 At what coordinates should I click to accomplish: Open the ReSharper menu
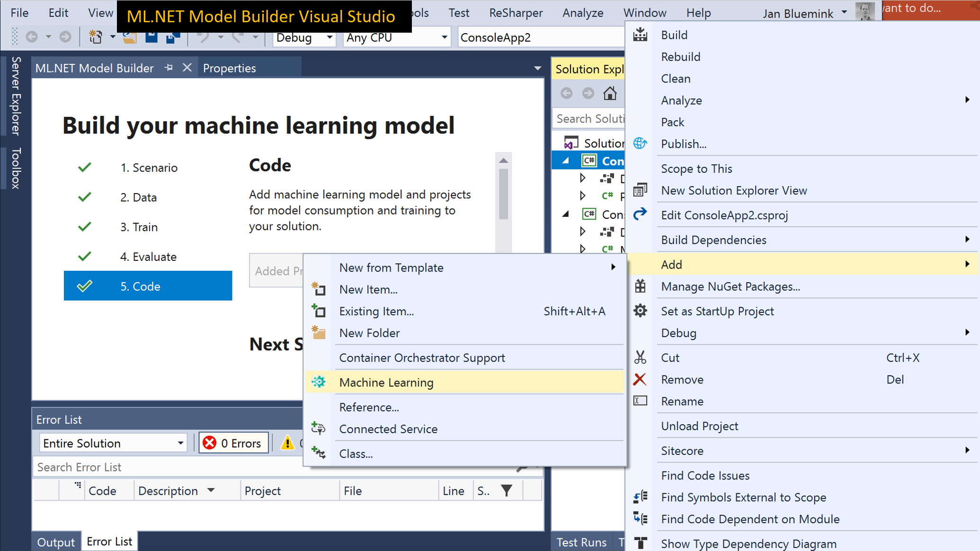[x=516, y=13]
